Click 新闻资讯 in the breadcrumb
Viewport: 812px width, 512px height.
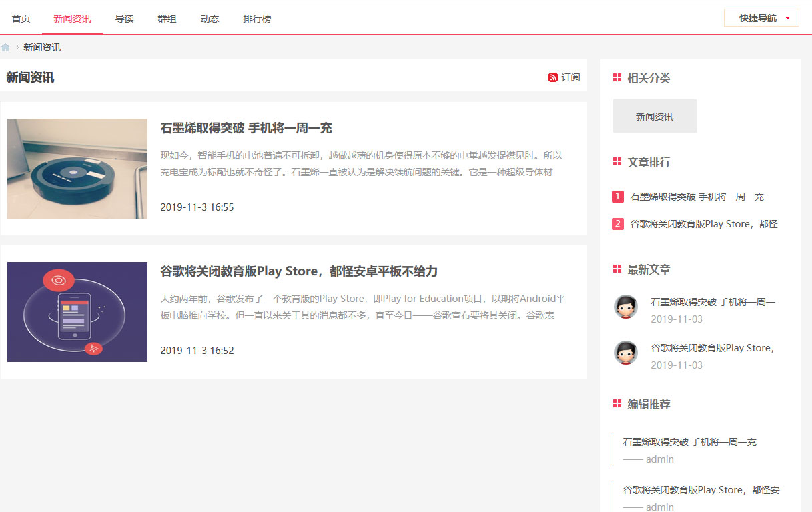click(42, 47)
